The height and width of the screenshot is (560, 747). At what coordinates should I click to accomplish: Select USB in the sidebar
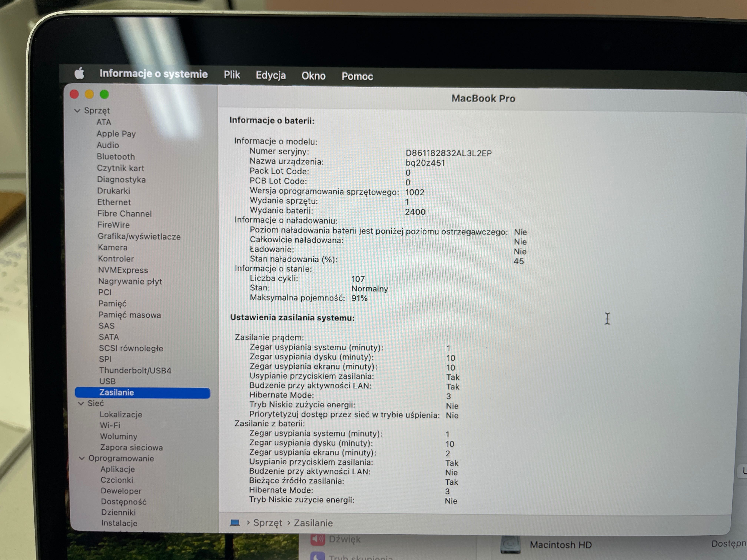click(107, 381)
